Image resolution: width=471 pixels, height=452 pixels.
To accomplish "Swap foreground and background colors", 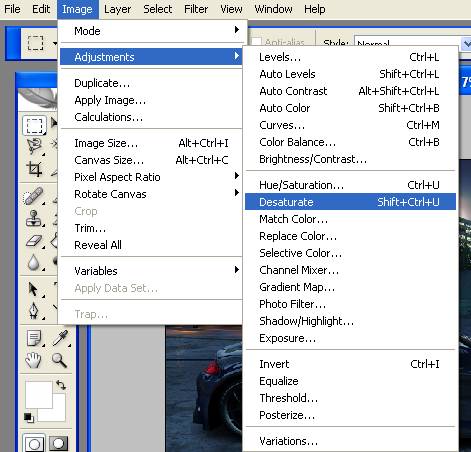I will click(x=61, y=385).
